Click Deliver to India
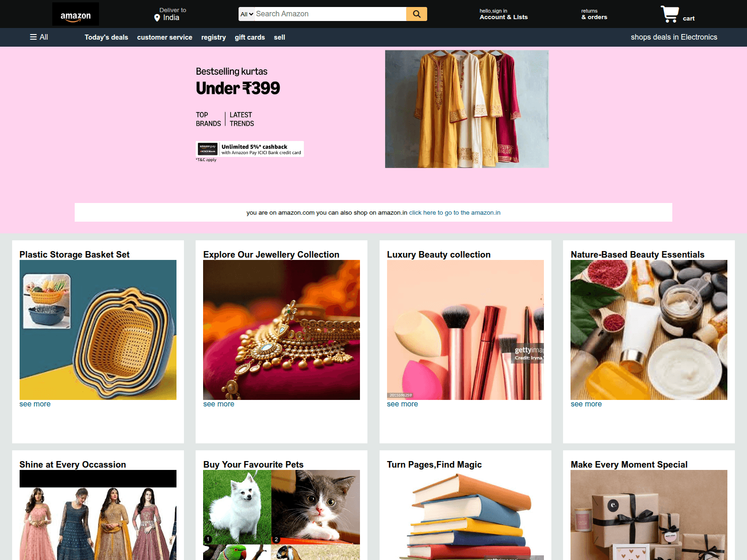Viewport: 747px width, 560px height. coord(170,14)
